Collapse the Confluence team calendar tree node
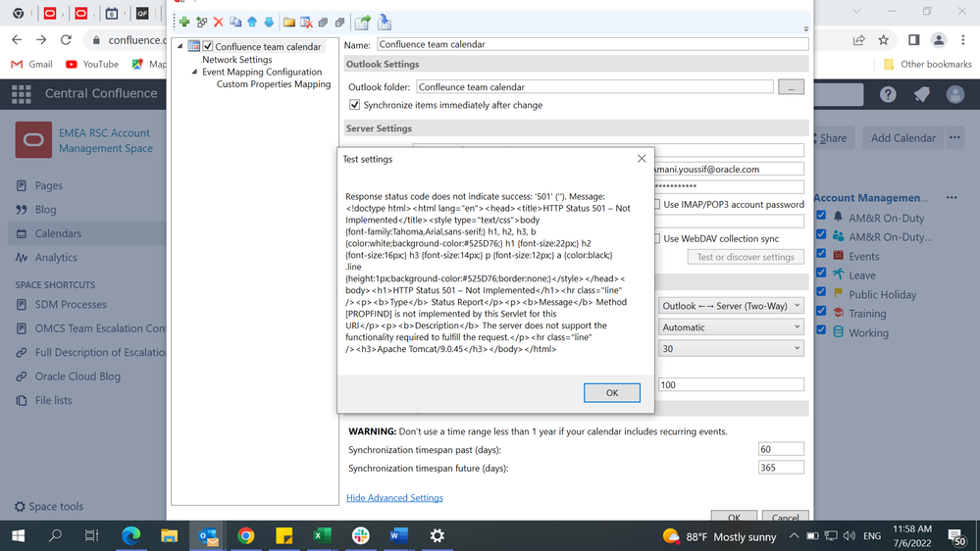Screen dimensions: 980x551 pos(181,46)
